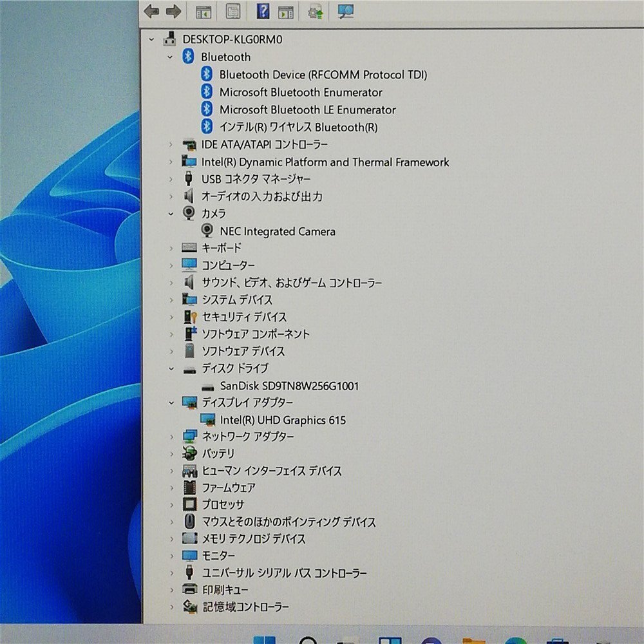Select the コンピューター category label
Image resolution: width=644 pixels, height=644 pixels.
coord(229,265)
